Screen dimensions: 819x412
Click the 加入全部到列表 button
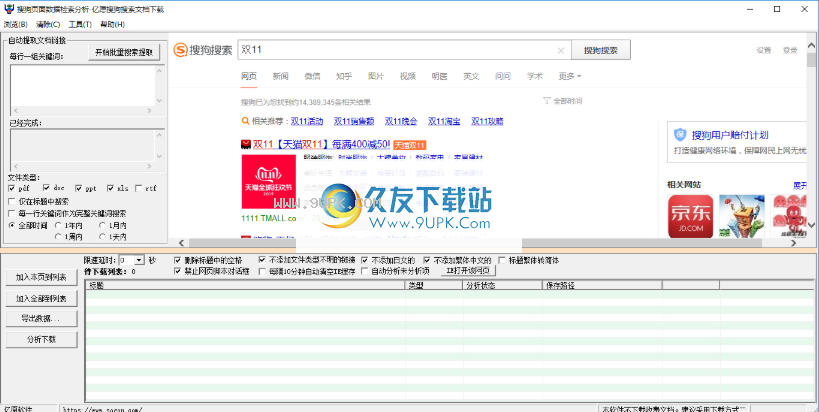[x=41, y=298]
